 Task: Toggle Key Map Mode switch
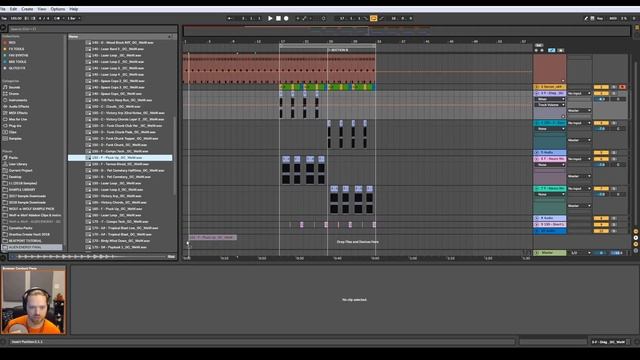[x=600, y=18]
